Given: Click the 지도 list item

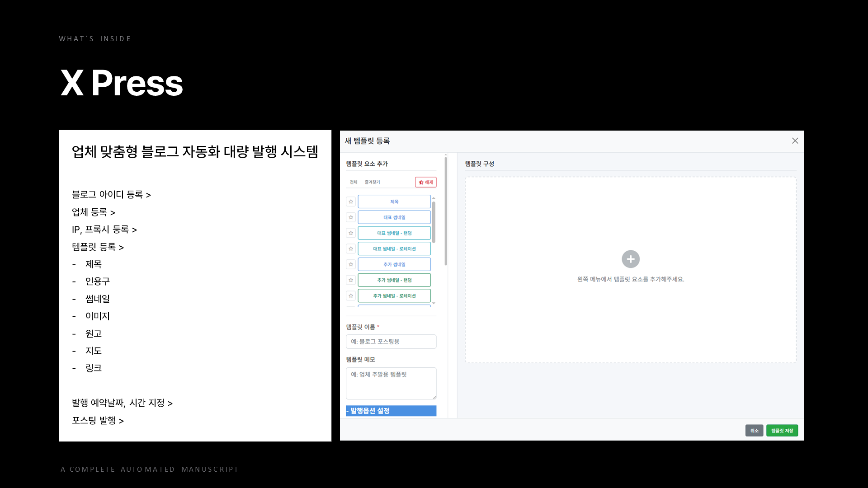Looking at the screenshot, I should [93, 351].
